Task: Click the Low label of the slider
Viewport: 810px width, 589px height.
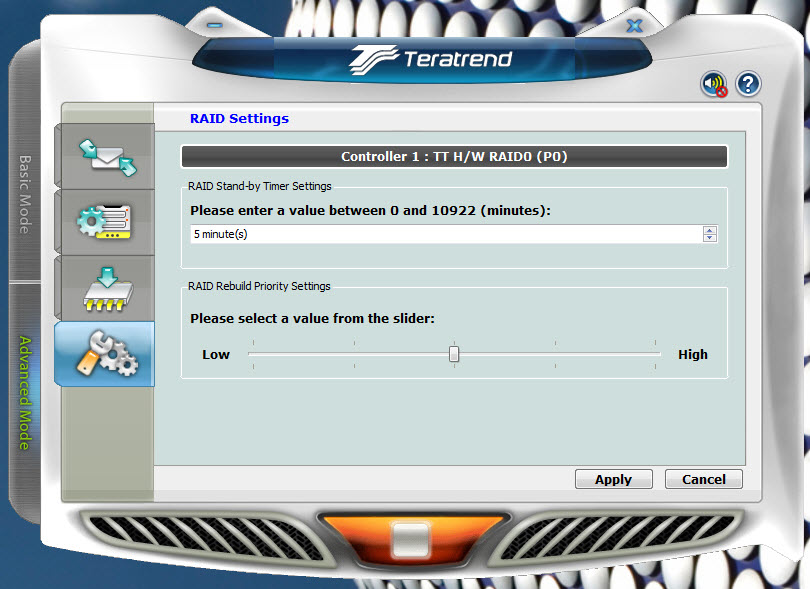Action: coord(216,354)
